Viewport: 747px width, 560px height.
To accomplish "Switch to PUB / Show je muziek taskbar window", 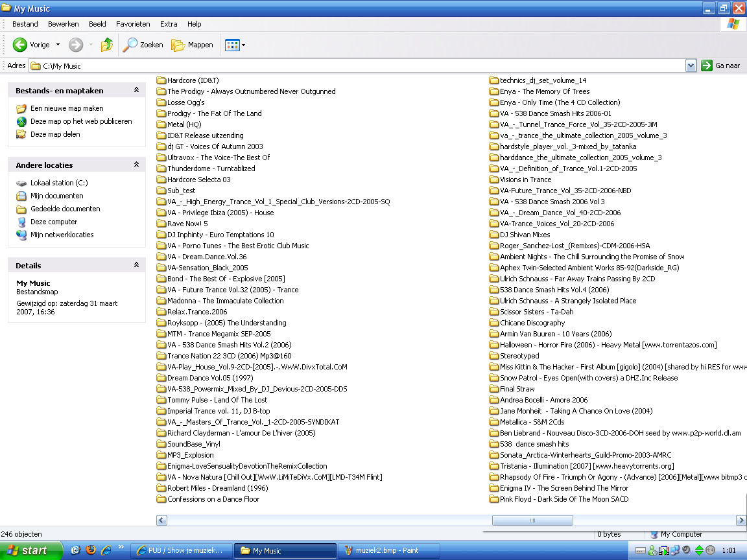I will click(x=182, y=550).
